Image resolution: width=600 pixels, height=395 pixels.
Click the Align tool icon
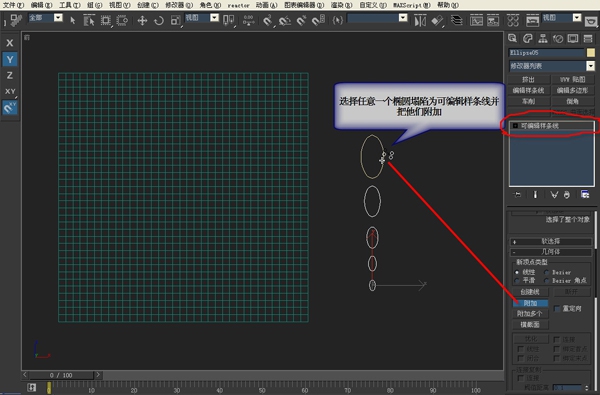point(437,20)
